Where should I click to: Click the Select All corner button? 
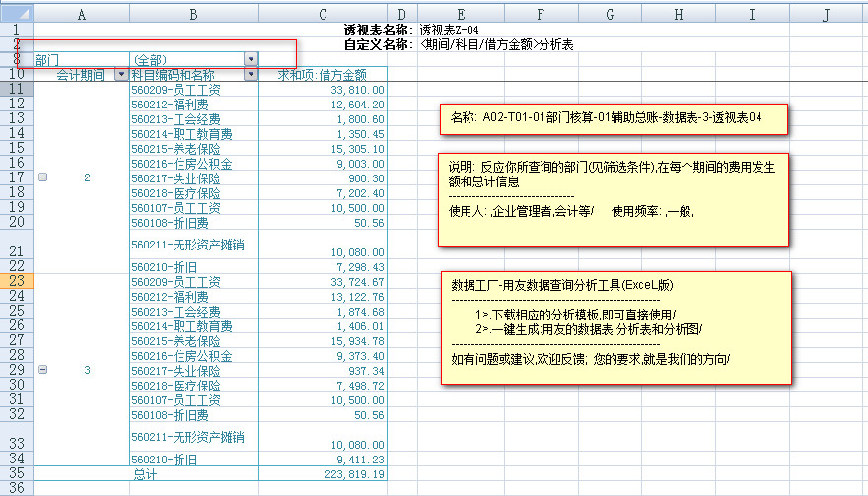click(16, 15)
